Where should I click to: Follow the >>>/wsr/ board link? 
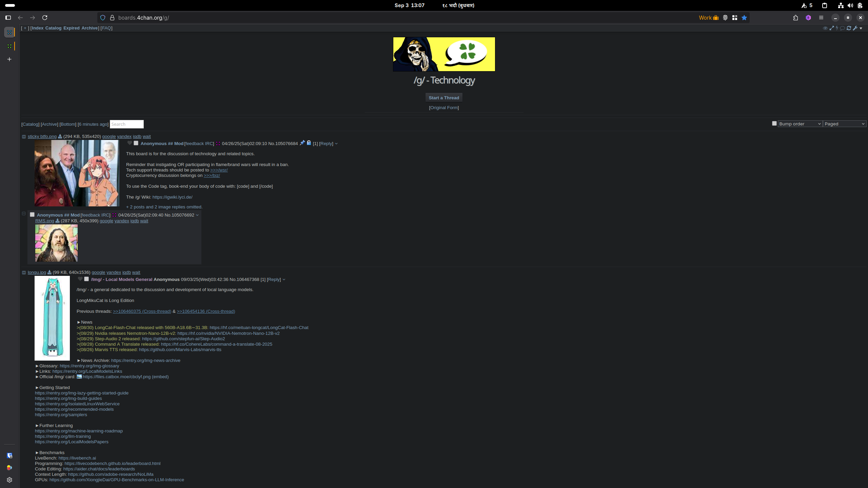click(x=219, y=170)
